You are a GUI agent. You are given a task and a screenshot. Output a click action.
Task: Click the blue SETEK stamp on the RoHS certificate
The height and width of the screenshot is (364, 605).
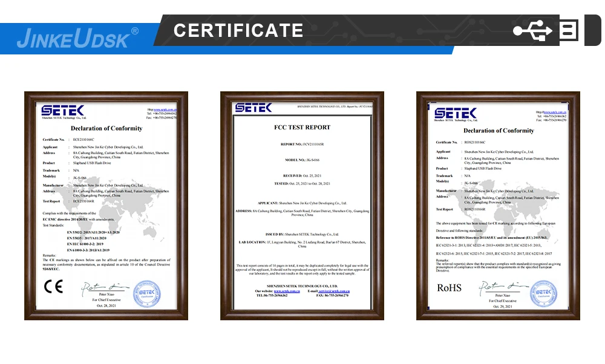[543, 294]
